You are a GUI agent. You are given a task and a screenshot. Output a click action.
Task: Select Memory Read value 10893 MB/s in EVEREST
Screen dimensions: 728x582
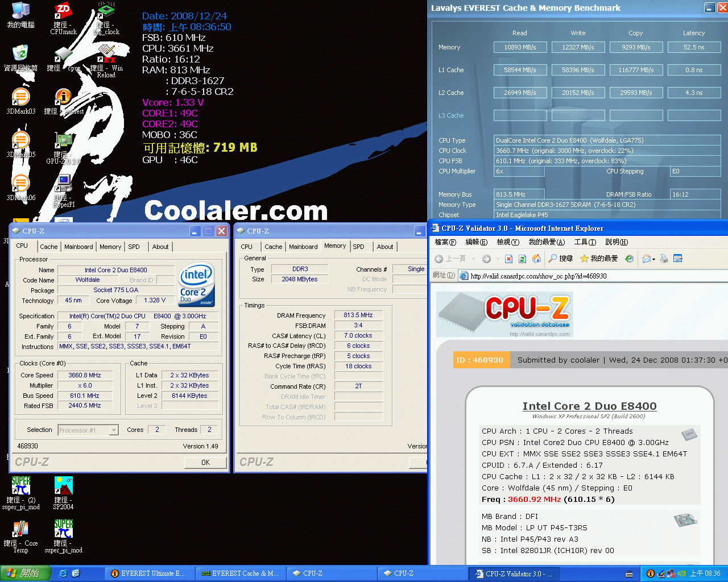coord(520,47)
